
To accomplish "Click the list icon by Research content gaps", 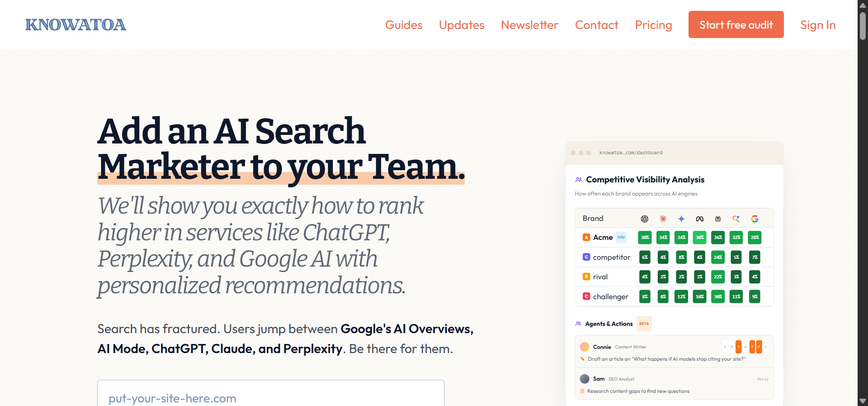I will tap(582, 391).
